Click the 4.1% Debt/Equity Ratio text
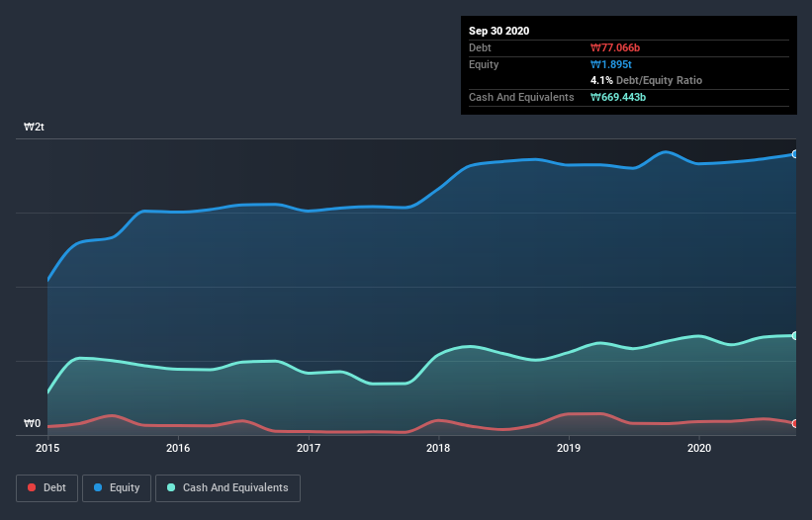This screenshot has height=520, width=812. (x=646, y=80)
